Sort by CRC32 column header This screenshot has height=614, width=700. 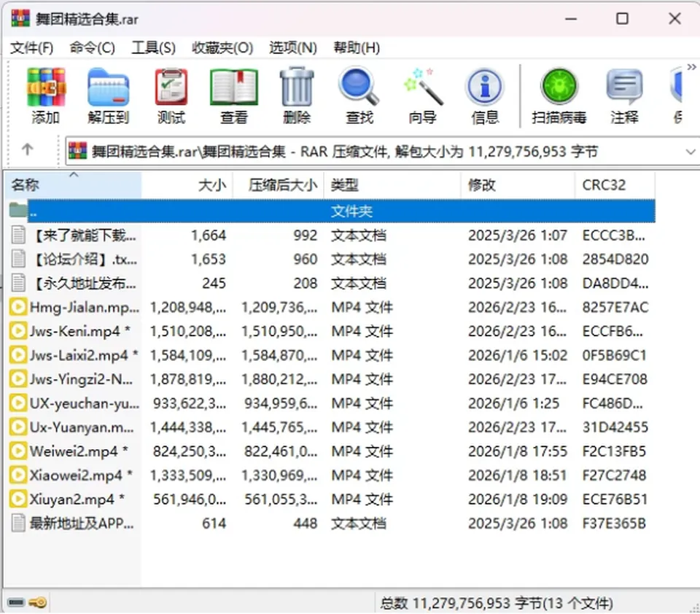point(615,185)
